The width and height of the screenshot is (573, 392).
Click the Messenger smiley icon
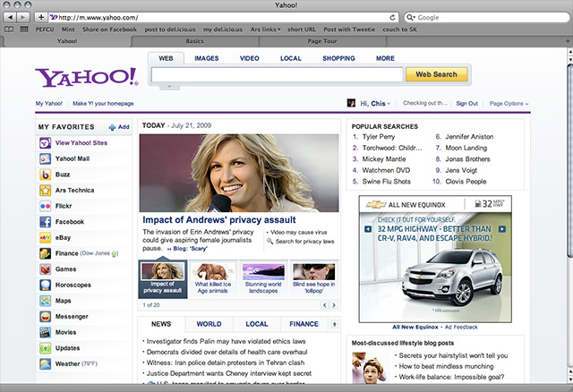[46, 317]
